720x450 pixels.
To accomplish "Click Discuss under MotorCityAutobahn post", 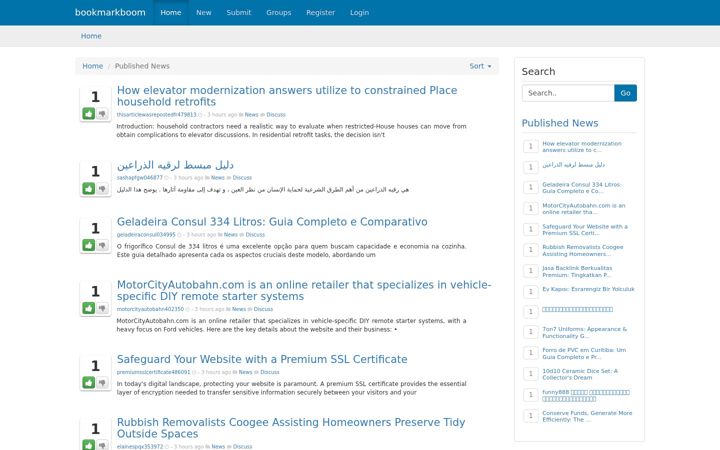I will [x=263, y=309].
